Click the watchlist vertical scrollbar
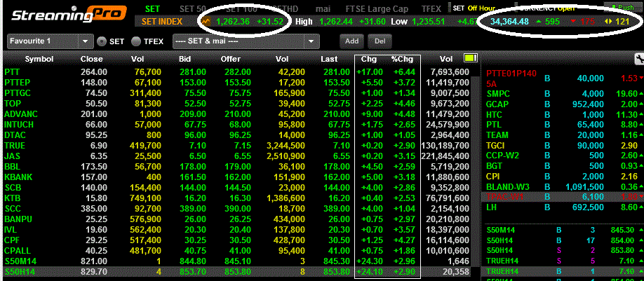The width and height of the screenshot is (644, 281). 476,172
